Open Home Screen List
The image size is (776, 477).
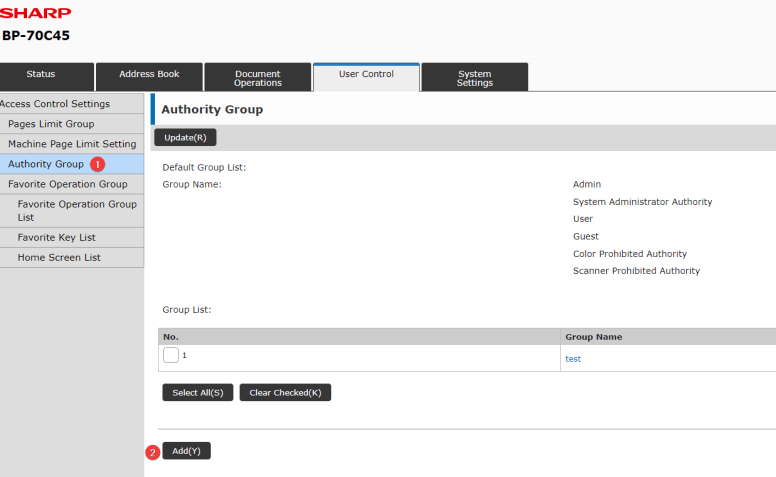[59, 258]
